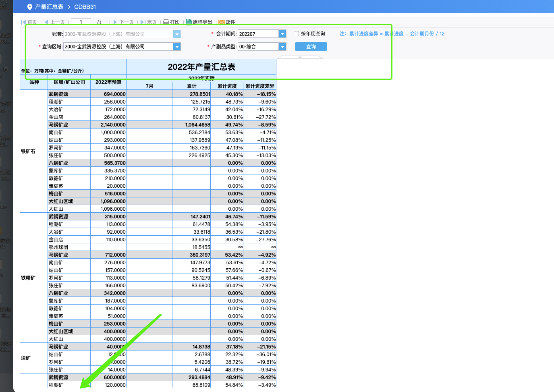
Task: Click the page number input field
Action: click(x=81, y=22)
